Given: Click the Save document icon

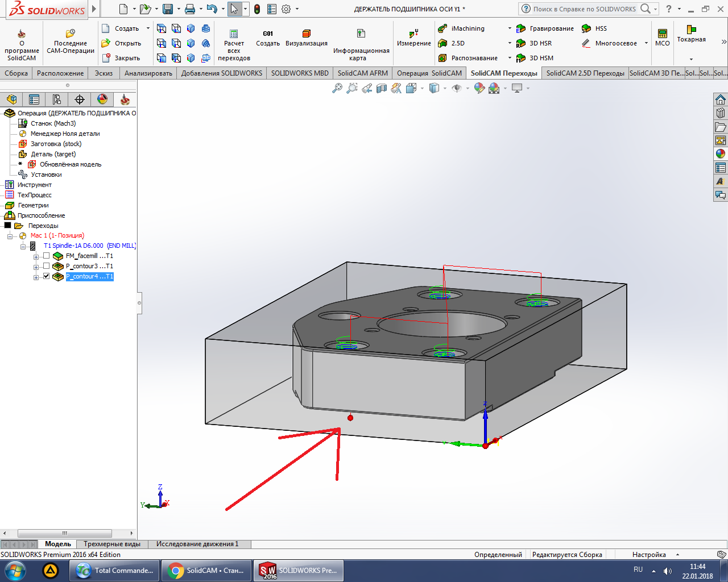Looking at the screenshot, I should (x=168, y=9).
